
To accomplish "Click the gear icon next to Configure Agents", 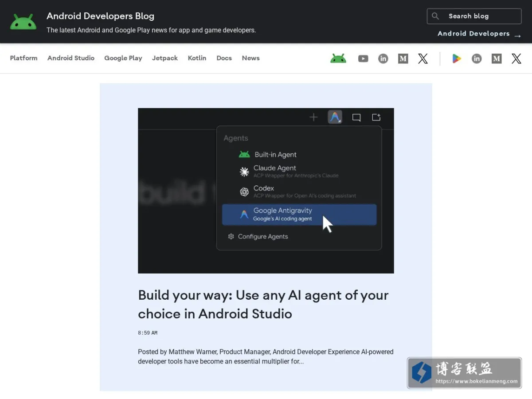I will (231, 237).
